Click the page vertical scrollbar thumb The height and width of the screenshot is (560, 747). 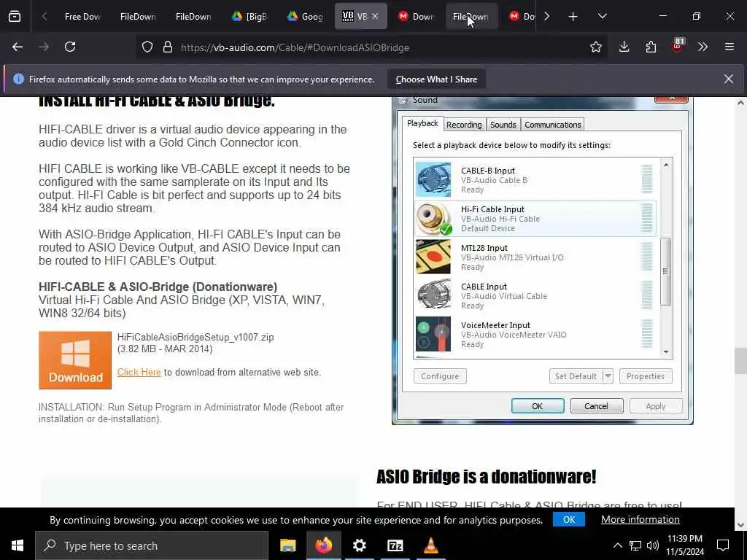[740, 361]
